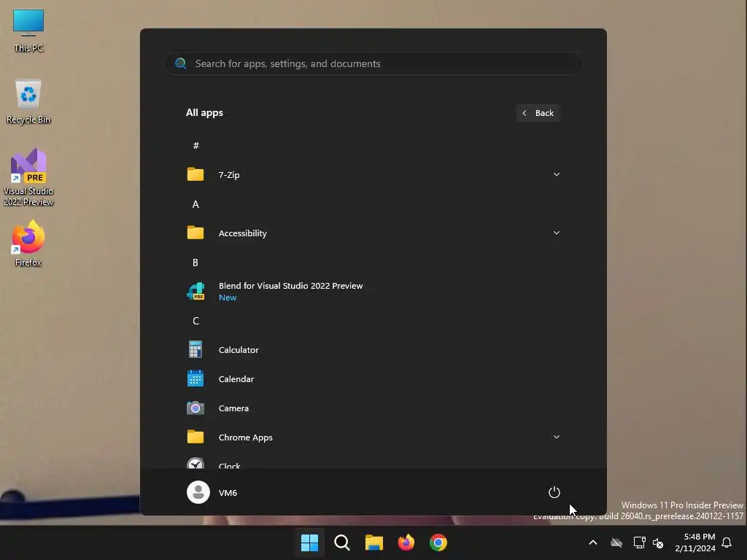Jump via the # letter header

196,145
